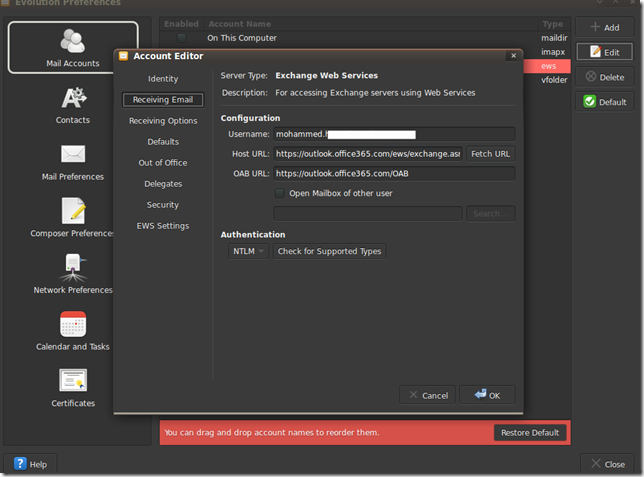Click the Add account button
Image resolution: width=644 pixels, height=477 pixels.
click(605, 28)
